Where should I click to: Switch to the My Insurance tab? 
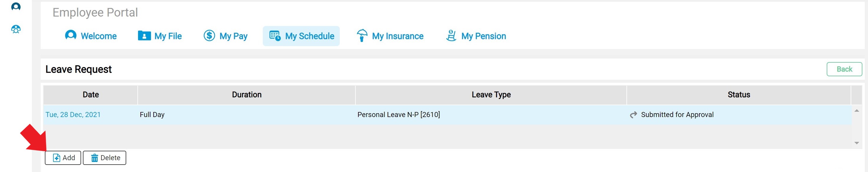pyautogui.click(x=397, y=36)
